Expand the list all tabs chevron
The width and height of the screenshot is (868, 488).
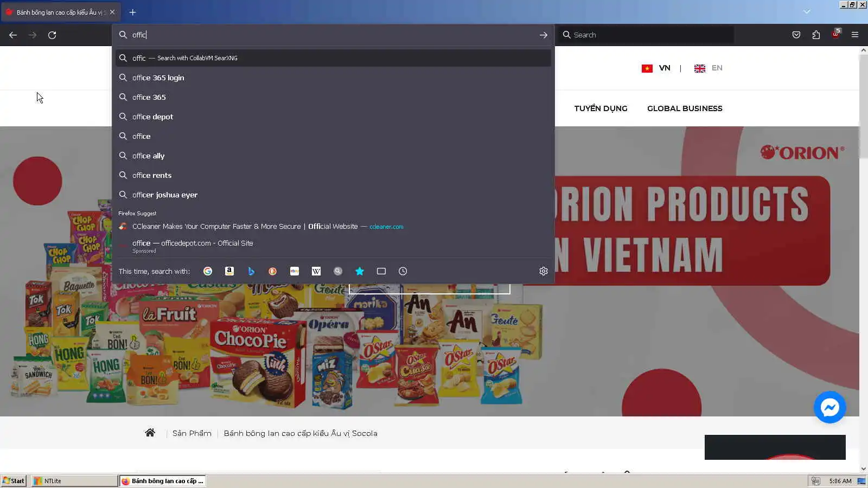click(x=807, y=12)
